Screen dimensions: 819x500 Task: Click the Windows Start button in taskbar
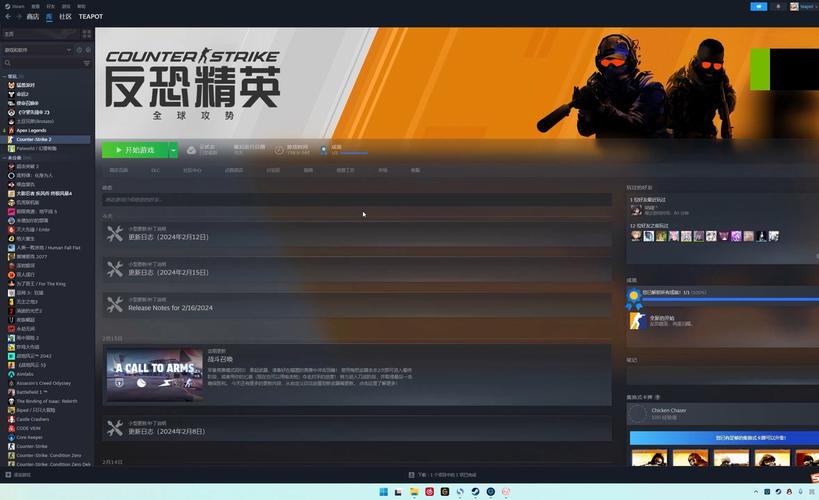tap(382, 492)
